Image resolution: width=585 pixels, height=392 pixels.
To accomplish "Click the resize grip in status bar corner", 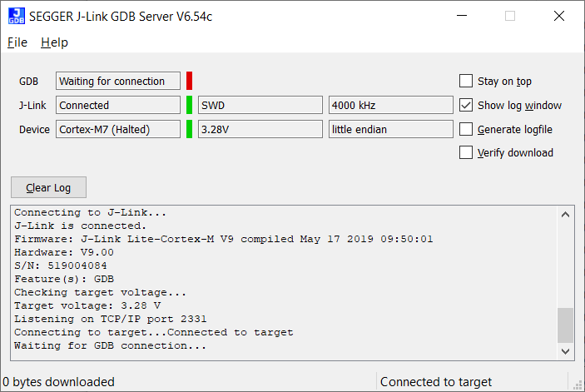I will (578, 384).
